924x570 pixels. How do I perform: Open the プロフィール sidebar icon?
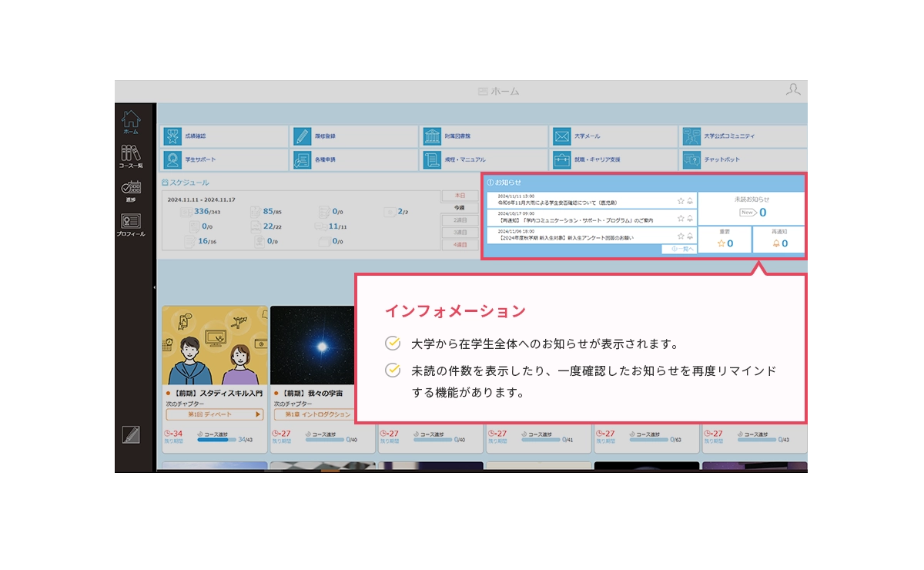130,225
